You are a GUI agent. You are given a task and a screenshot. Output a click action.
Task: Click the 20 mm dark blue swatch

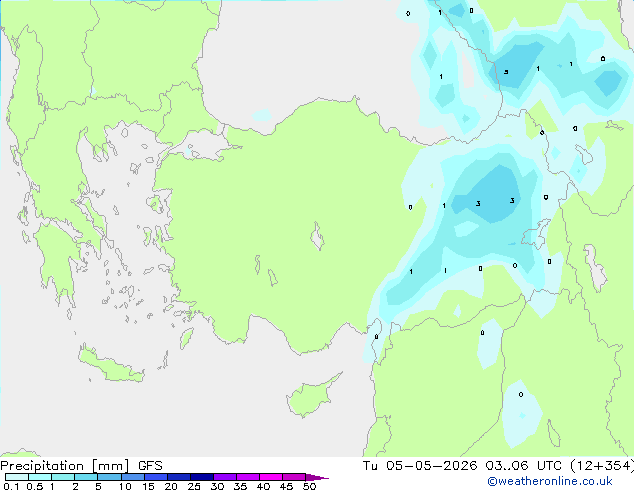(178, 477)
